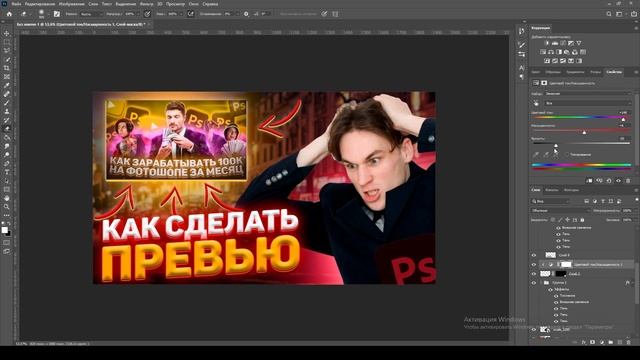640x360 pixels.
Task: Select the Zoom tool
Action: (7, 207)
